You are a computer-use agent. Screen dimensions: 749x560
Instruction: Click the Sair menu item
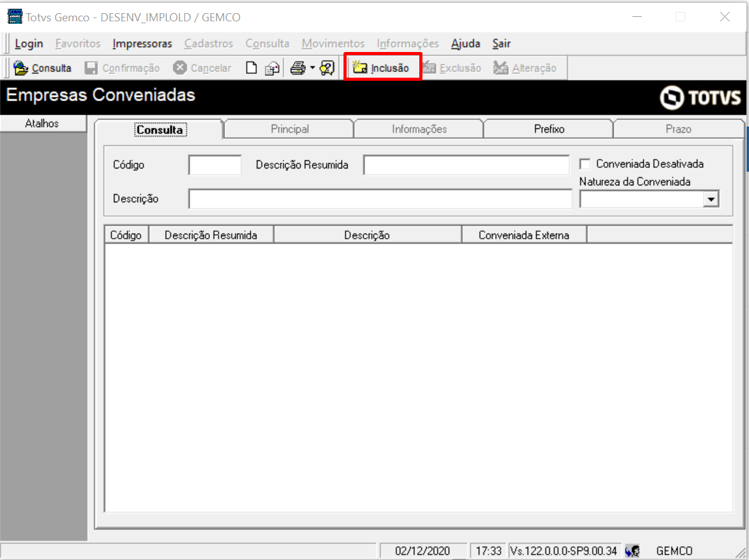501,43
